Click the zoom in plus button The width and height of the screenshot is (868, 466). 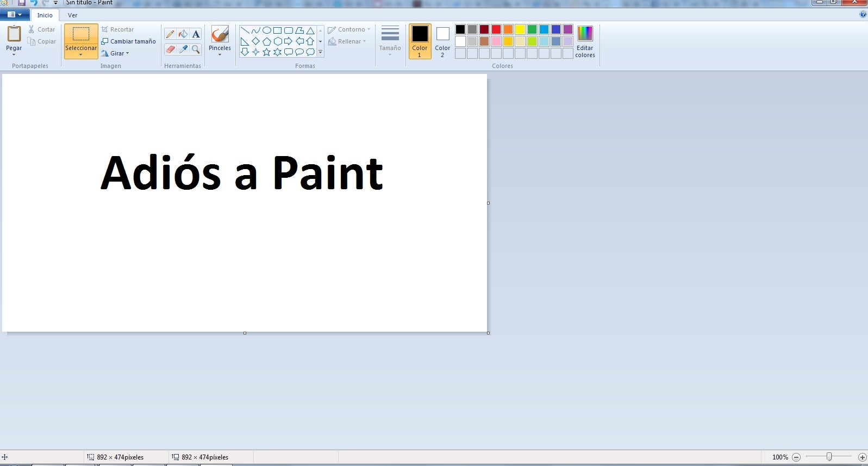(862, 457)
